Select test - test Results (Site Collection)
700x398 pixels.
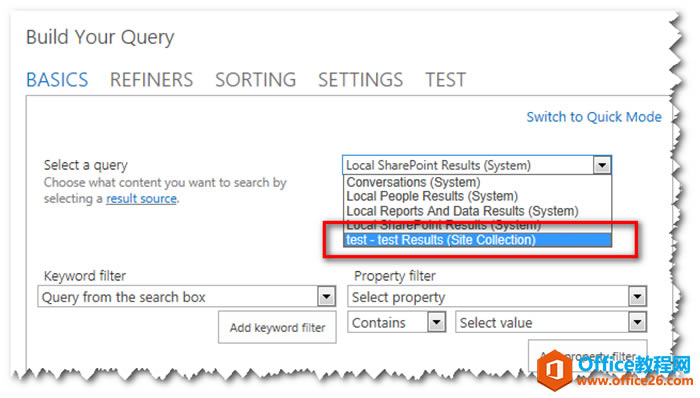477,240
